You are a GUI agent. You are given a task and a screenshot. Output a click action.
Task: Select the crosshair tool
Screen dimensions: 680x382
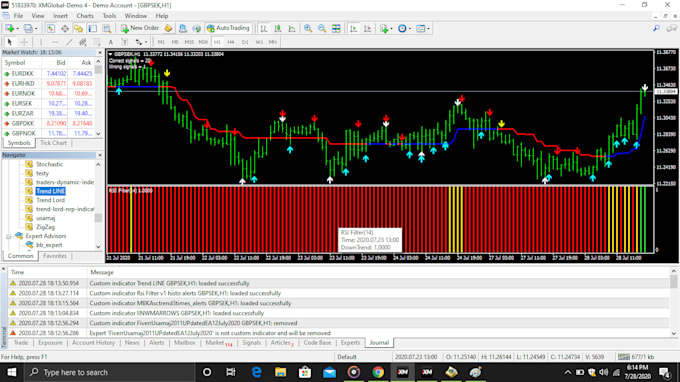24,42
